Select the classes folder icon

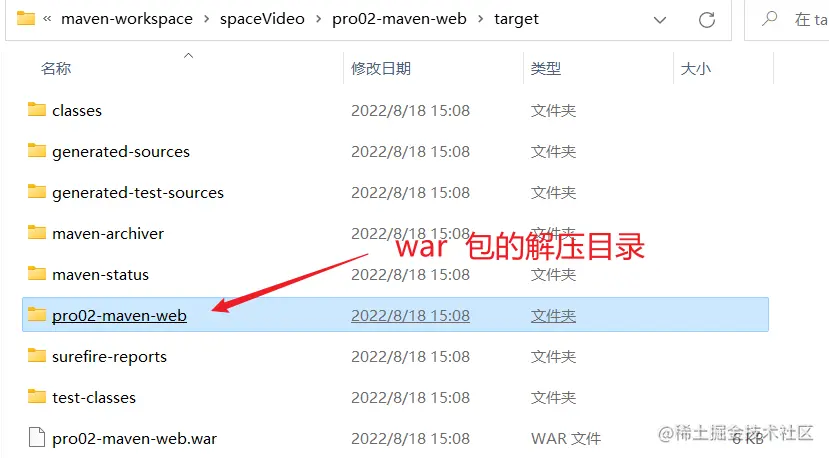[x=36, y=109]
